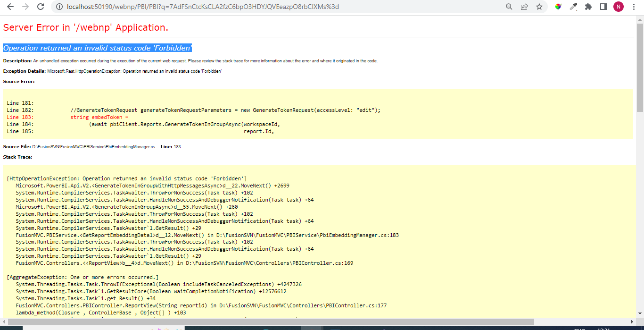Image resolution: width=644 pixels, height=330 pixels.
Task: Open the colorful color-wheel extension icon
Action: pyautogui.click(x=558, y=7)
